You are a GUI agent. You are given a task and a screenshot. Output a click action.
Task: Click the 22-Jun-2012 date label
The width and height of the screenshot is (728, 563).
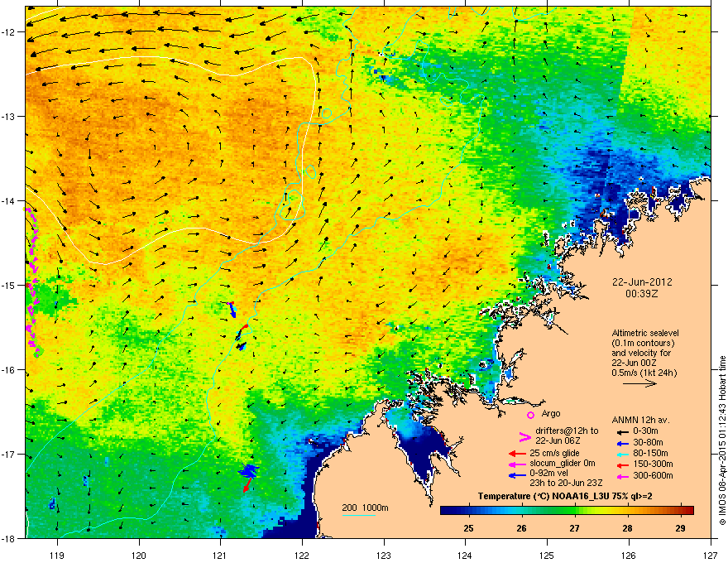[x=642, y=282]
